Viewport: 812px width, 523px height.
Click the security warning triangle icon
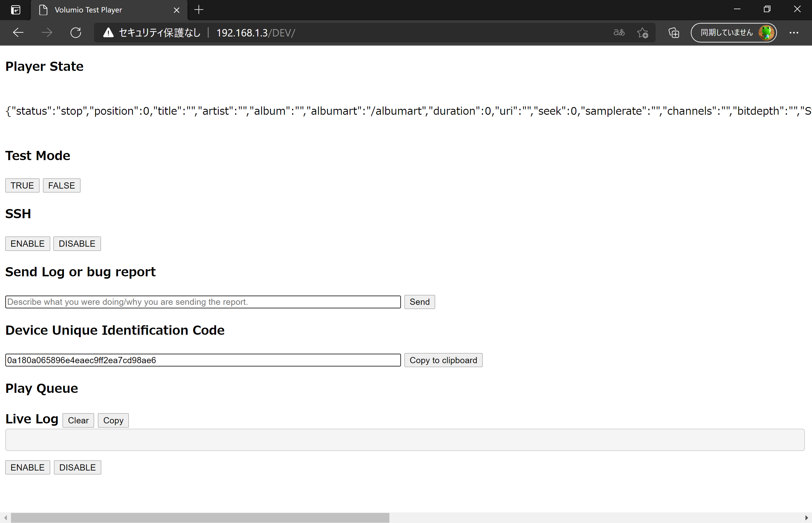108,33
